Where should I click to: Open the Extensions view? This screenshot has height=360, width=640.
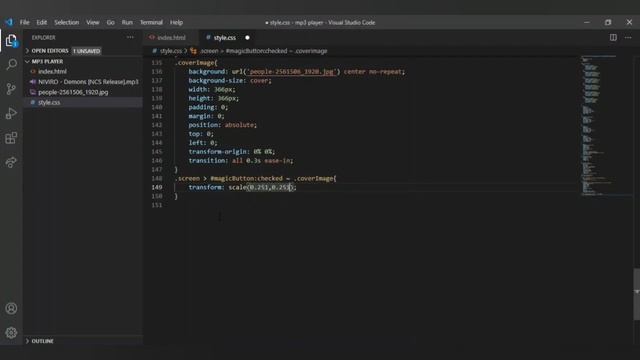pos(11,138)
